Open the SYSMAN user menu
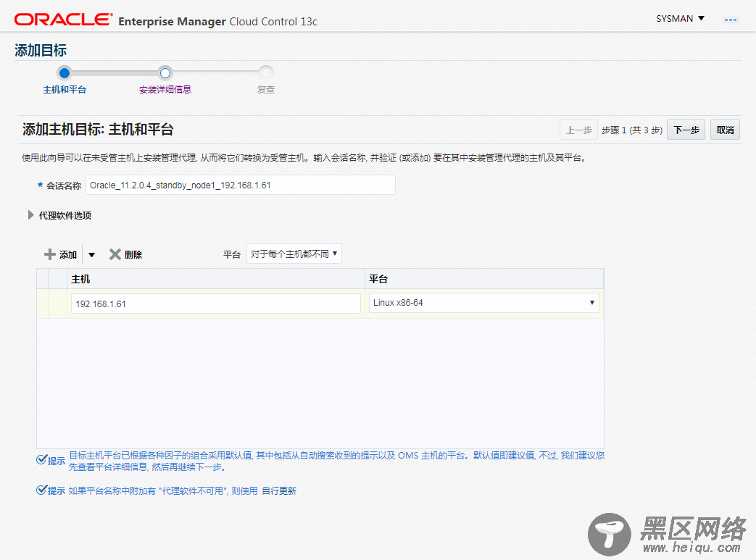This screenshot has height=560, width=756. click(x=680, y=19)
